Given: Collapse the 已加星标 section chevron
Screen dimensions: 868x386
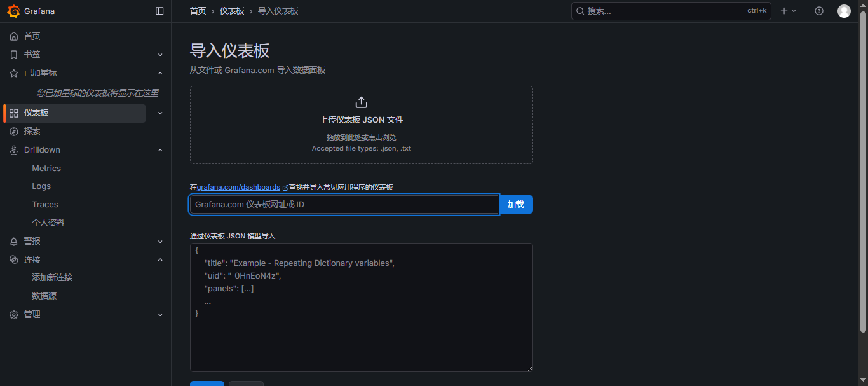Looking at the screenshot, I should coord(160,73).
